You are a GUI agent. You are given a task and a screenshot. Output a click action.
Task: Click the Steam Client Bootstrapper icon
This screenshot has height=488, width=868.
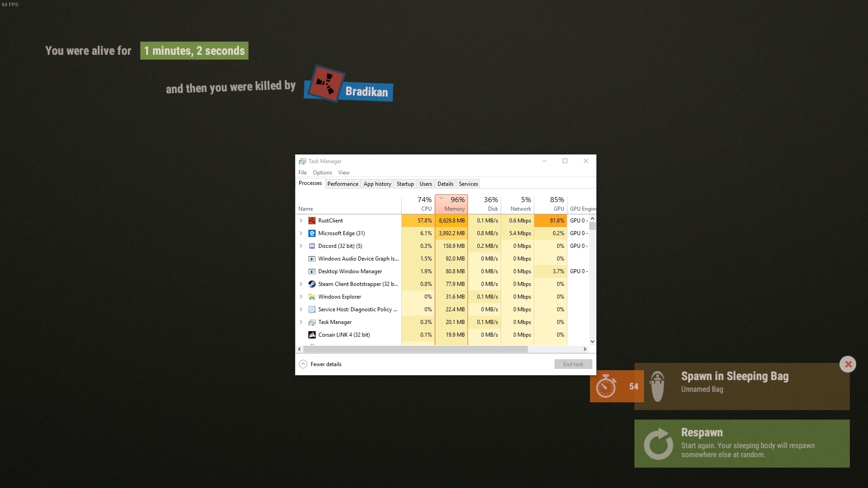click(x=312, y=284)
